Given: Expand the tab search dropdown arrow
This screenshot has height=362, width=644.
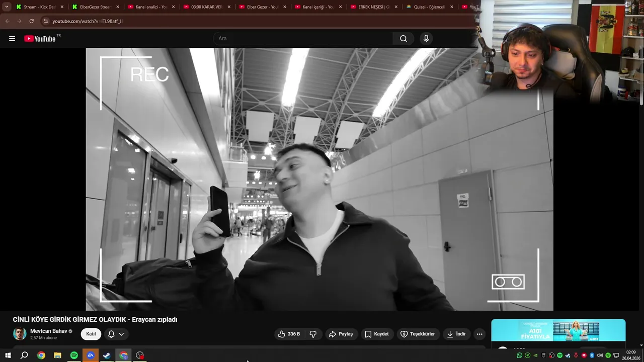Looking at the screenshot, I should (x=7, y=7).
